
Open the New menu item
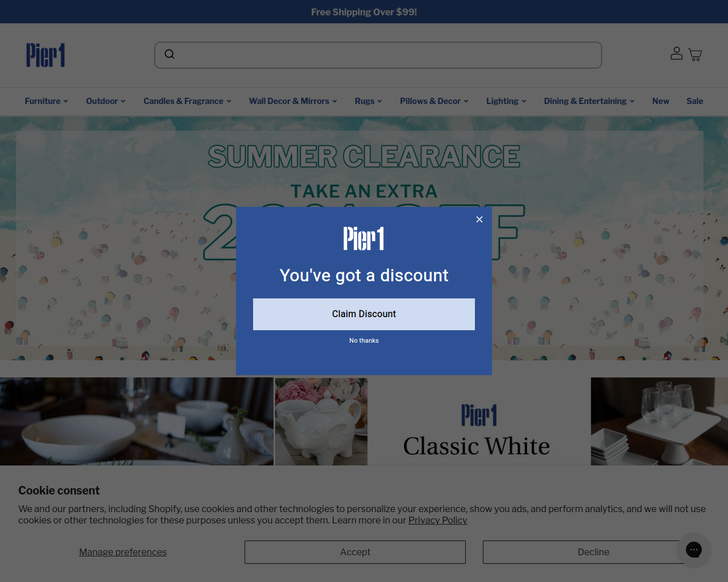660,101
